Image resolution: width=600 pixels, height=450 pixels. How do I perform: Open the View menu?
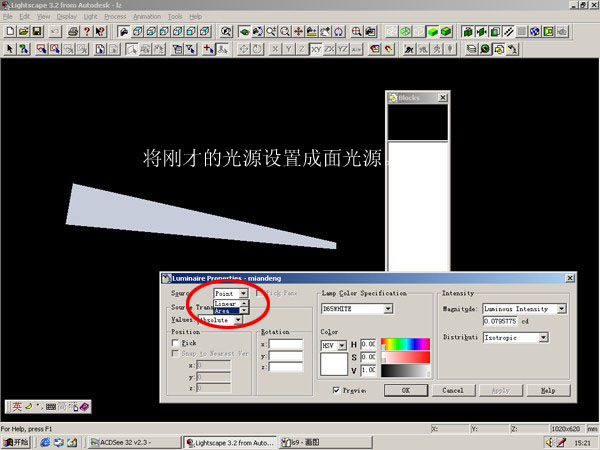43,16
